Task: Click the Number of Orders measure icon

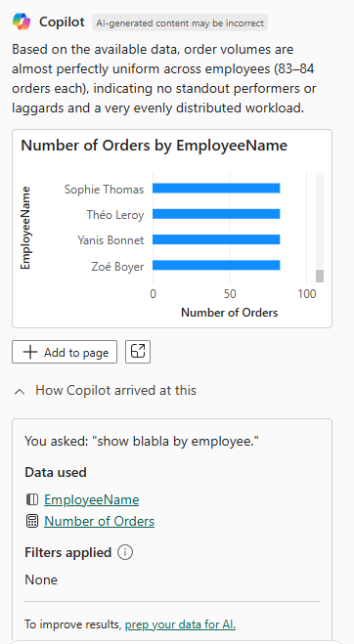Action: click(x=31, y=521)
